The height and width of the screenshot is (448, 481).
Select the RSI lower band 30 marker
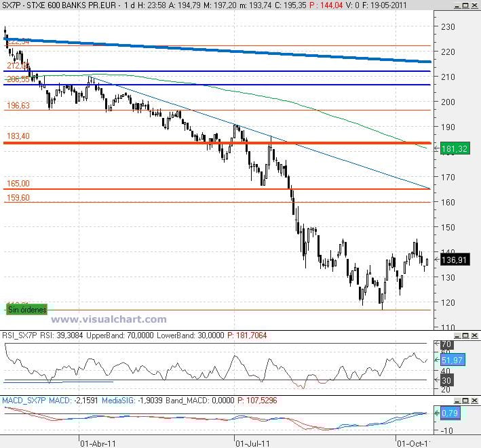446,380
